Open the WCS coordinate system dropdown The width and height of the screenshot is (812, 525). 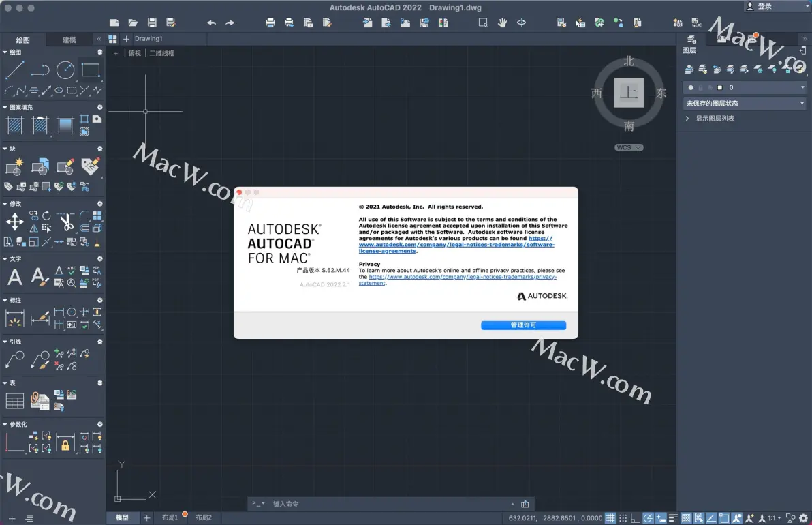pos(629,147)
